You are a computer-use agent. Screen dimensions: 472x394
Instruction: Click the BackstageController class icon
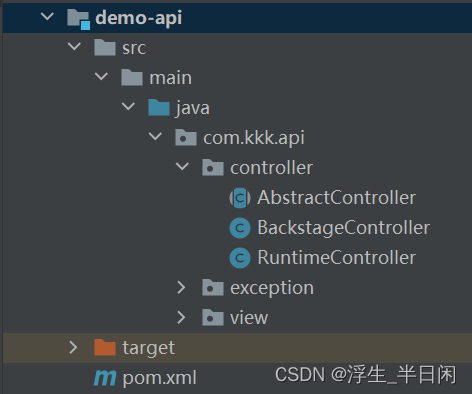[x=240, y=228]
